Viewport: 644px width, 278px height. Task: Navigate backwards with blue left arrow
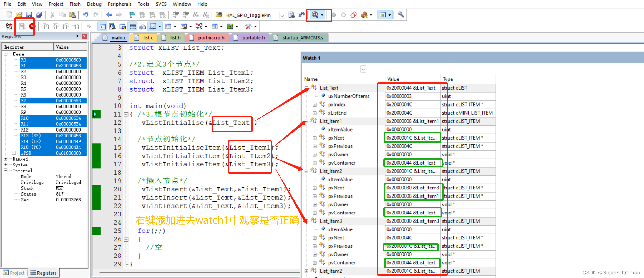click(x=109, y=15)
